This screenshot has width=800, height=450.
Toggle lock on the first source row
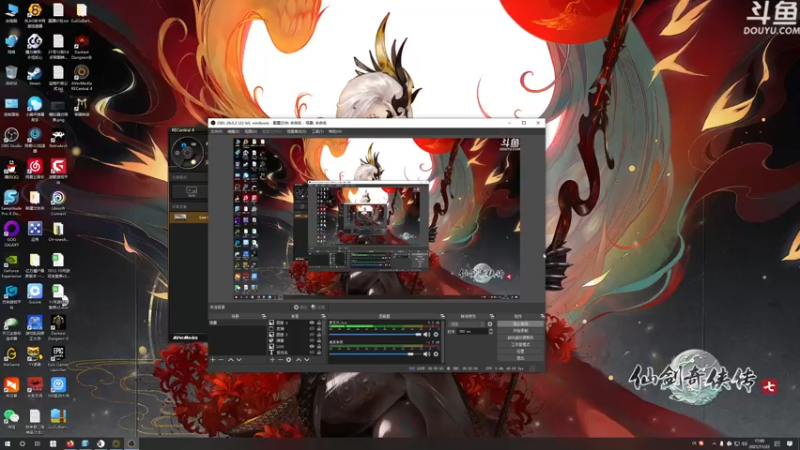pos(319,323)
